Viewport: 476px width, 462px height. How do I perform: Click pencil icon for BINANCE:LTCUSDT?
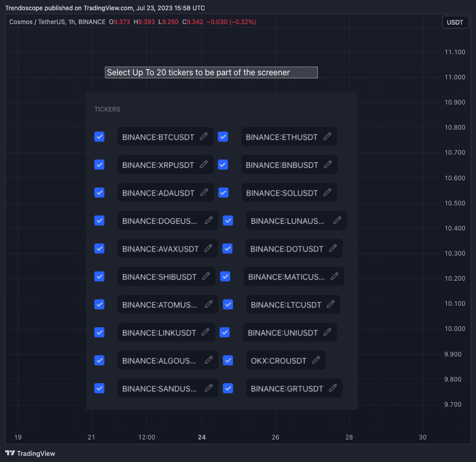pyautogui.click(x=331, y=304)
